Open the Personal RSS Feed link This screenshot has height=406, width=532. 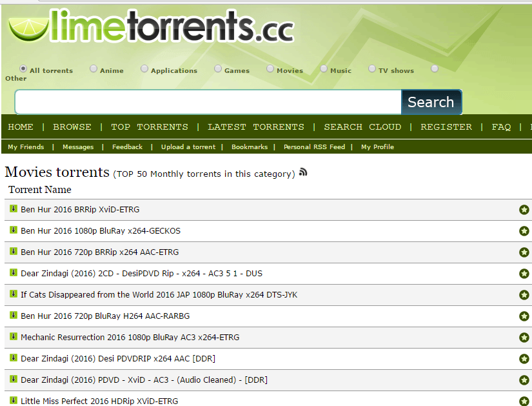(x=314, y=147)
